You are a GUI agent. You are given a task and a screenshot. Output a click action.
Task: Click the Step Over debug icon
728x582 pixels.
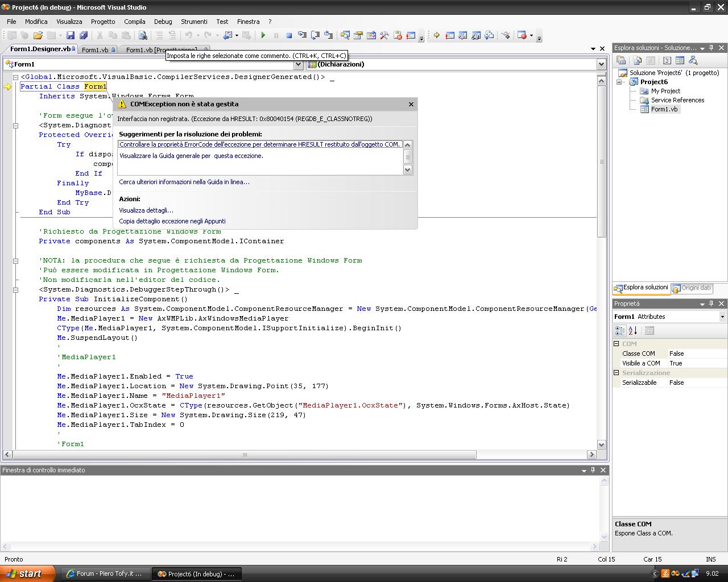[315, 35]
